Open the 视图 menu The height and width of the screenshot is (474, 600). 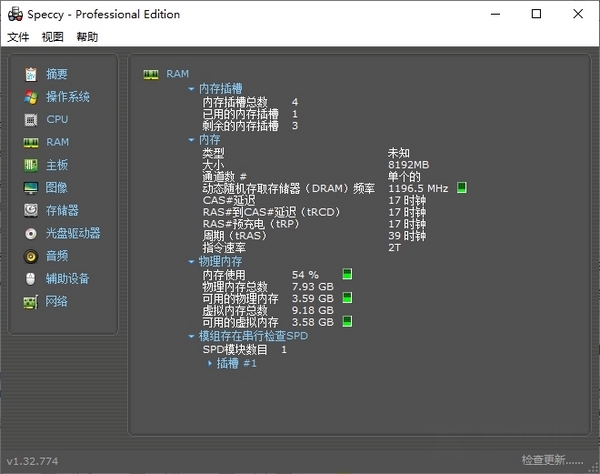(52, 37)
